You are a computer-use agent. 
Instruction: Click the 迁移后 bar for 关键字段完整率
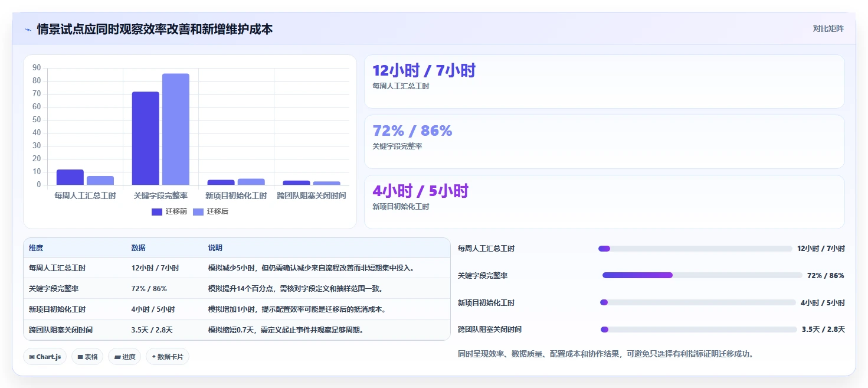(x=176, y=129)
